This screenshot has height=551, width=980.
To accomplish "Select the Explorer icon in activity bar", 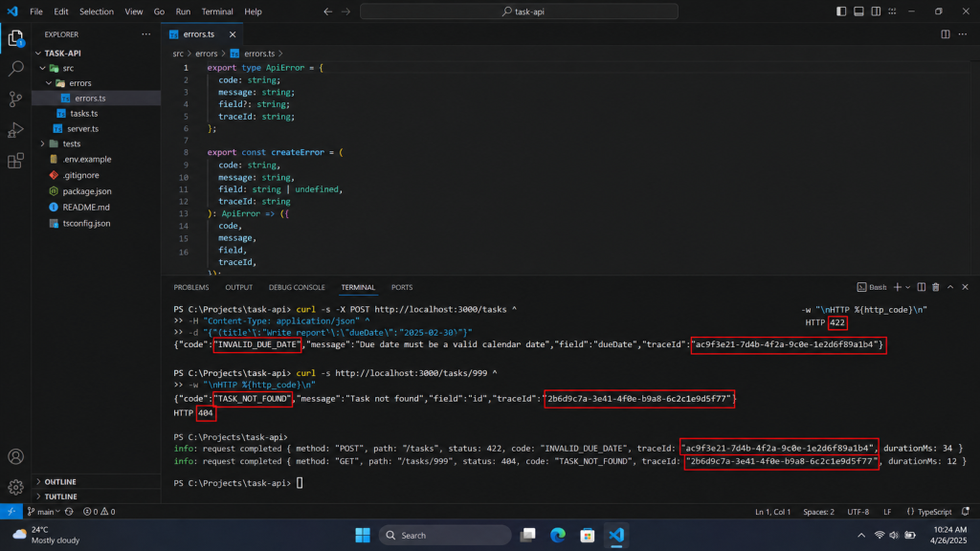I will 15,38.
